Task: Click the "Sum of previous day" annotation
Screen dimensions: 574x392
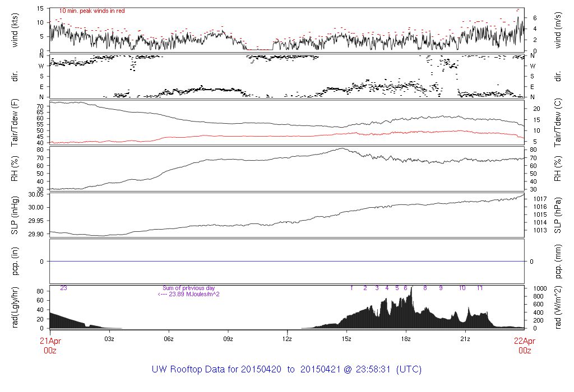Action: pos(189,288)
